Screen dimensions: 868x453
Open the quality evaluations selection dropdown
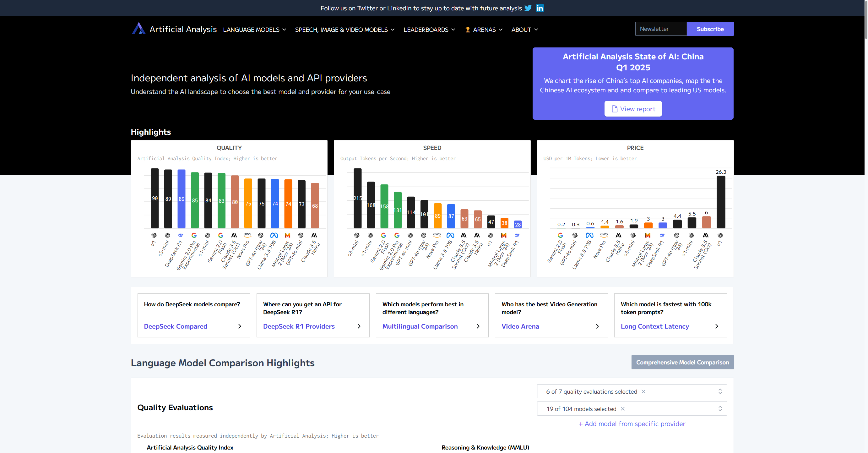632,391
